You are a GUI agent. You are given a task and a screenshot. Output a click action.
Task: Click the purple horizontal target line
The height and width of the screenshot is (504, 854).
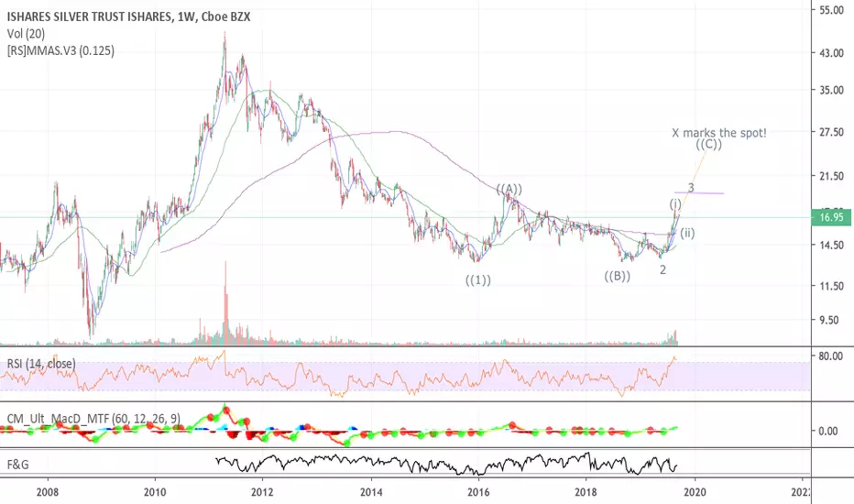[x=699, y=192]
